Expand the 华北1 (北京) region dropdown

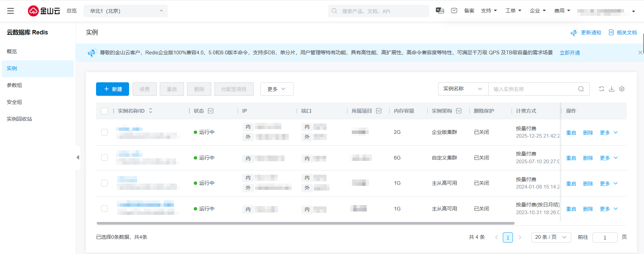126,11
